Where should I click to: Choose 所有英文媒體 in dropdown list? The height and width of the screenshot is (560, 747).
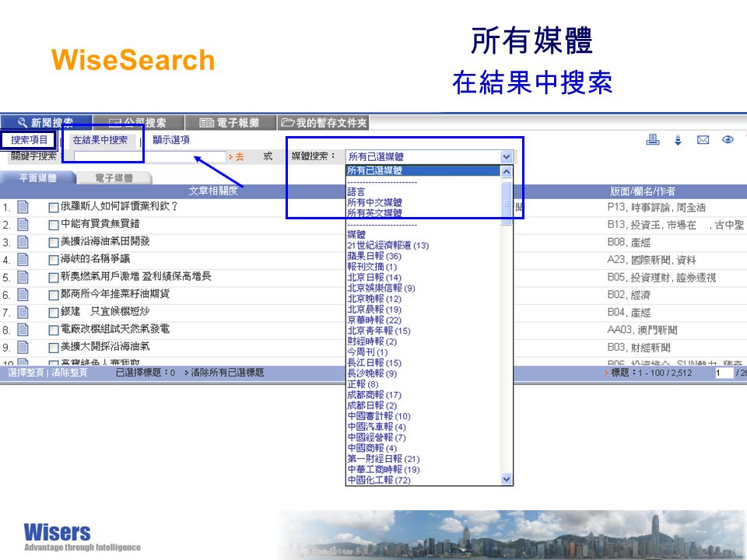(x=374, y=213)
